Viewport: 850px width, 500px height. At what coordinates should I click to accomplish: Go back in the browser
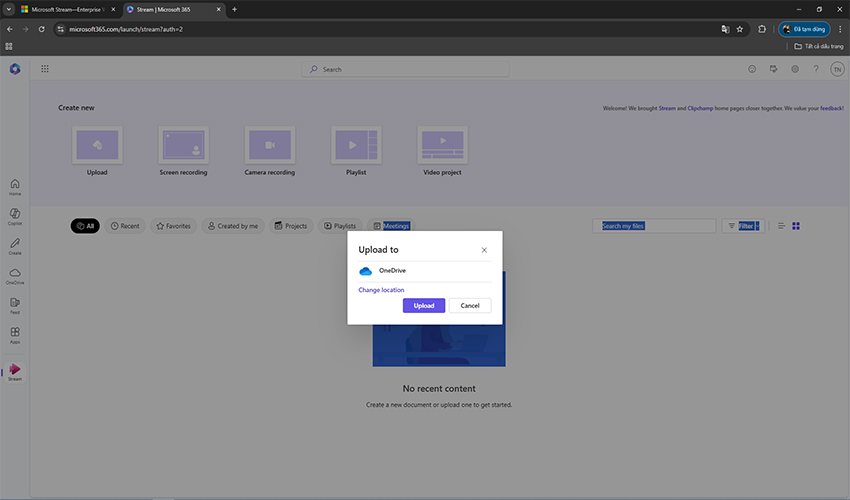tap(10, 29)
